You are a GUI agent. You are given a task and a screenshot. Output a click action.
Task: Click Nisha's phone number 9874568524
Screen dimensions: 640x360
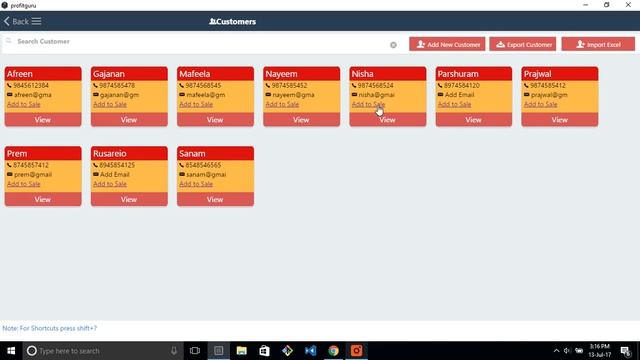click(376, 85)
